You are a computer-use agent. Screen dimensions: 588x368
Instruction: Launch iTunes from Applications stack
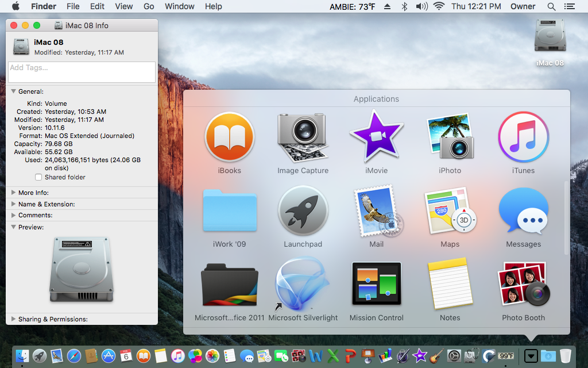pos(523,137)
